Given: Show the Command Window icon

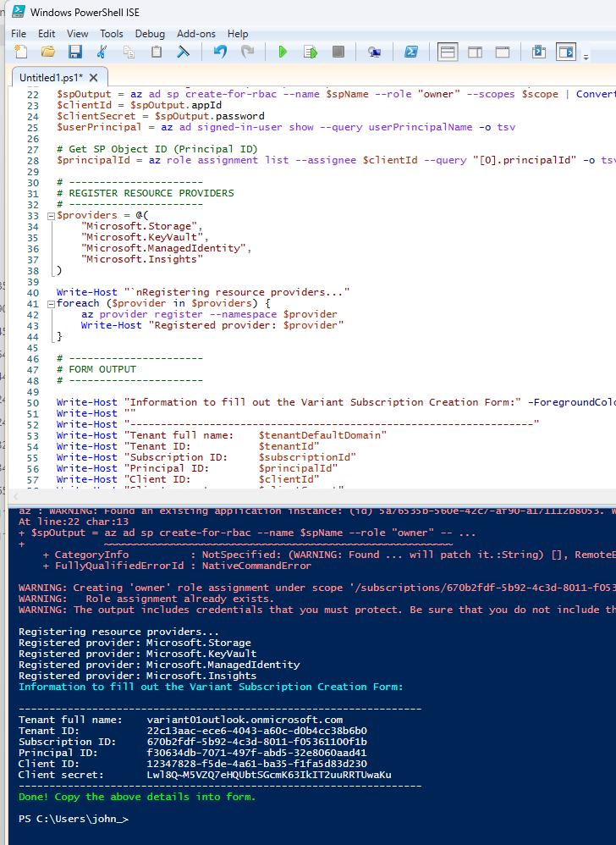Looking at the screenshot, I should click(x=538, y=52).
